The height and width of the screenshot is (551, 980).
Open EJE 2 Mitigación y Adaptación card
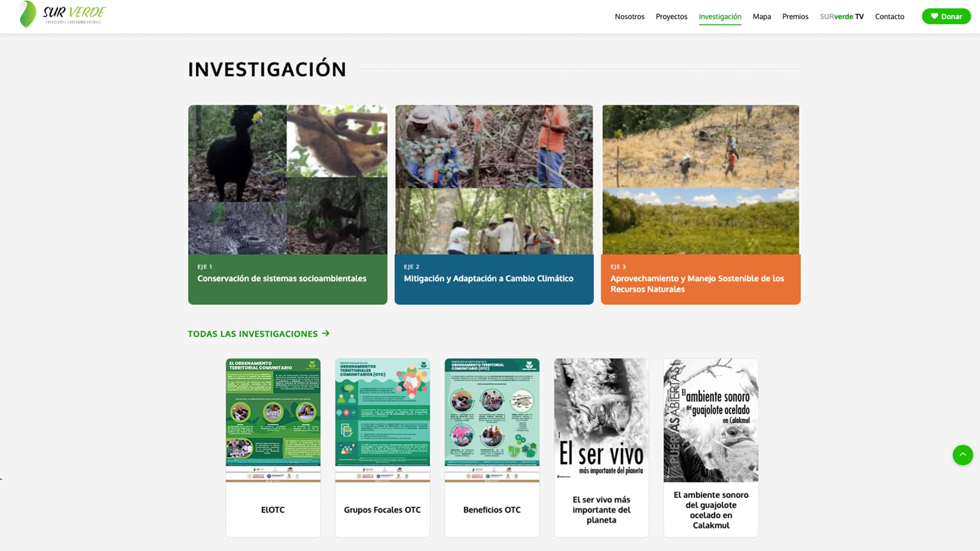pos(494,205)
